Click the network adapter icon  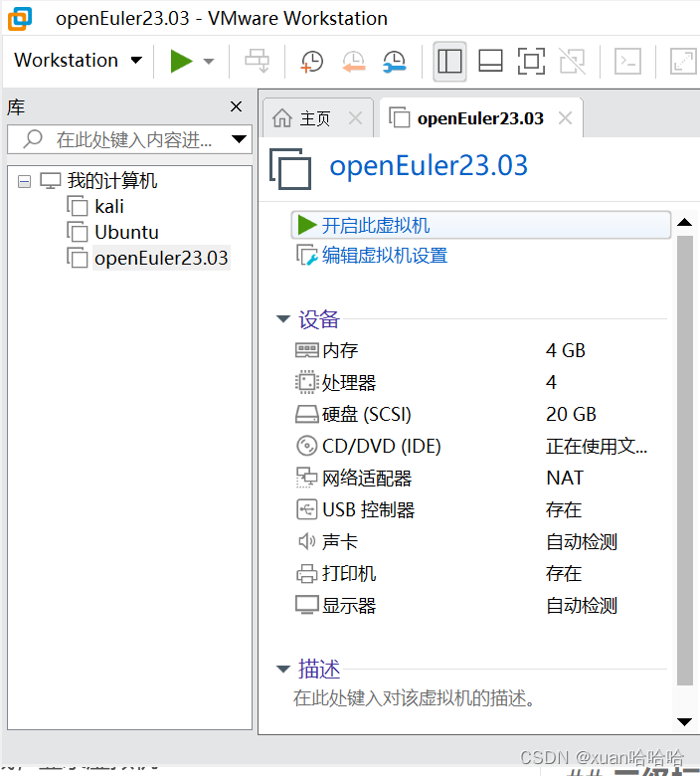306,478
